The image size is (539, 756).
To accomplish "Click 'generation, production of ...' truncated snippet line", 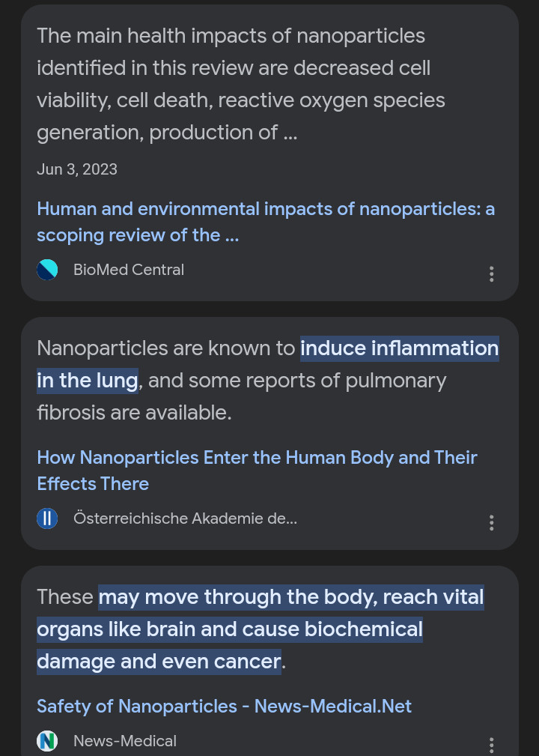I will [167, 133].
